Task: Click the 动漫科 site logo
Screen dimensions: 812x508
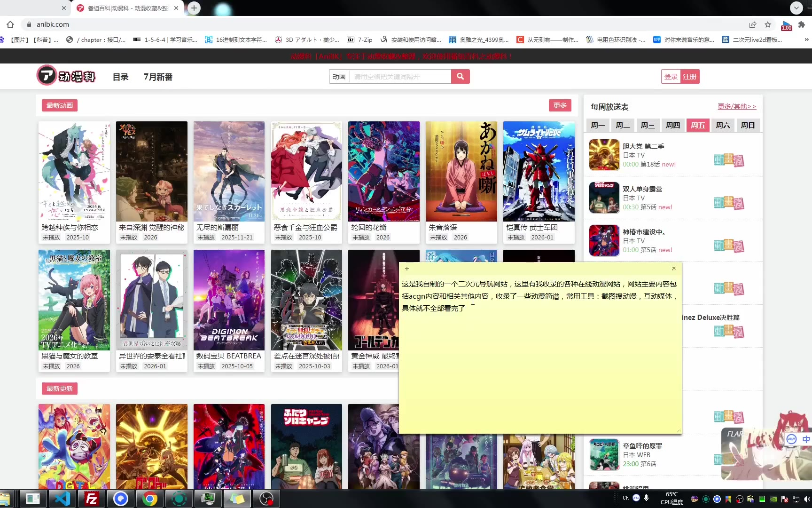Action: 66,76
